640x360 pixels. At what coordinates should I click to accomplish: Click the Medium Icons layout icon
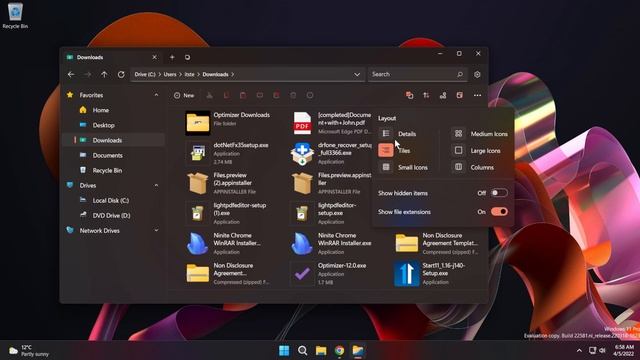458,133
